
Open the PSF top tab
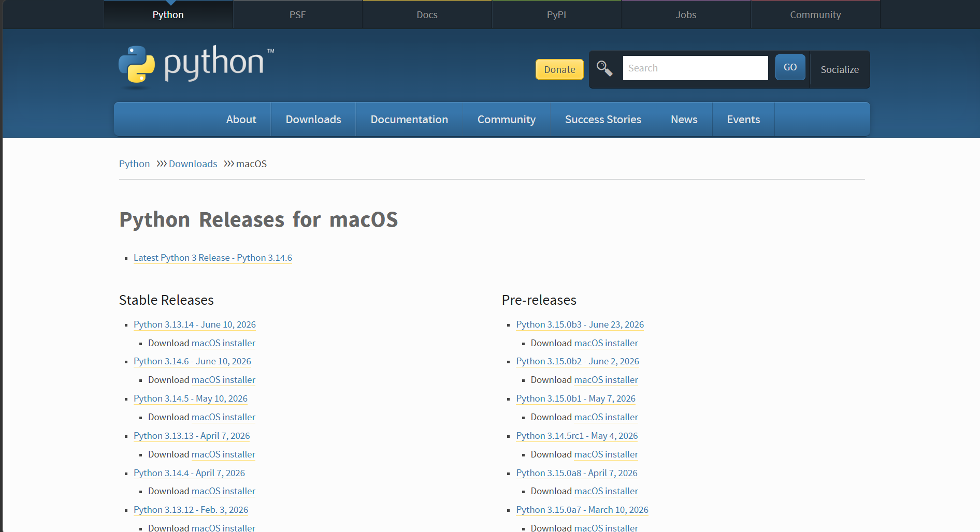297,14
